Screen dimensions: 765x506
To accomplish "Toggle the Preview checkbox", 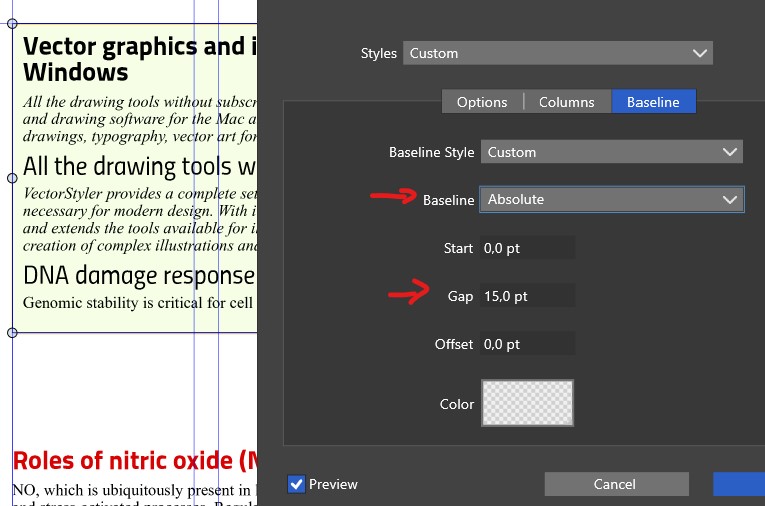I will point(297,484).
